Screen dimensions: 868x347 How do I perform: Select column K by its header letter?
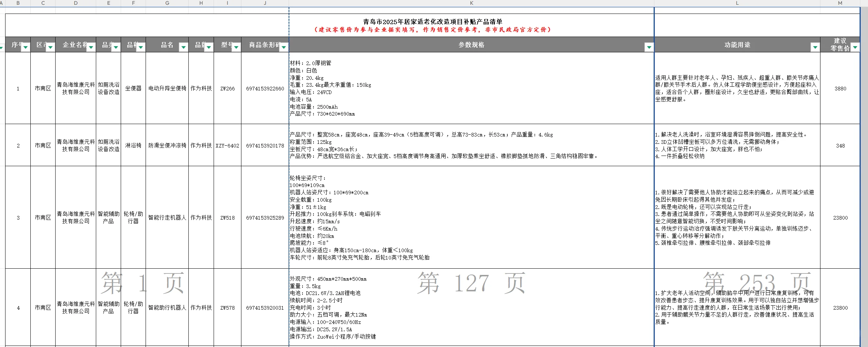[x=472, y=3]
